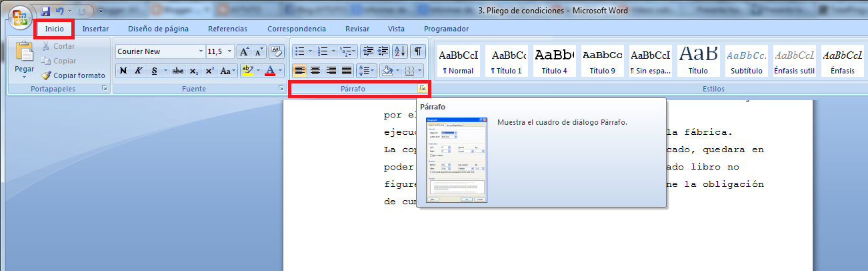The image size is (868, 271).
Task: Open Fuente dialog launcher
Action: [281, 88]
